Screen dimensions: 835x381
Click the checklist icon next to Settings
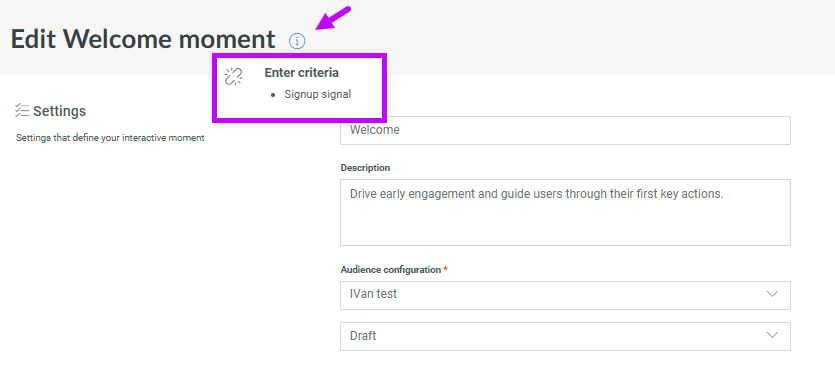(x=22, y=110)
